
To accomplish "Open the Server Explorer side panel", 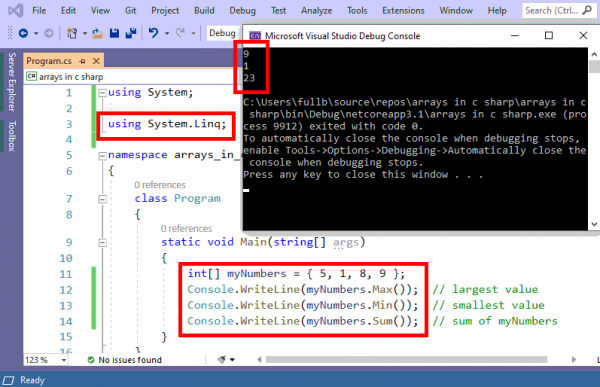I will (x=12, y=82).
